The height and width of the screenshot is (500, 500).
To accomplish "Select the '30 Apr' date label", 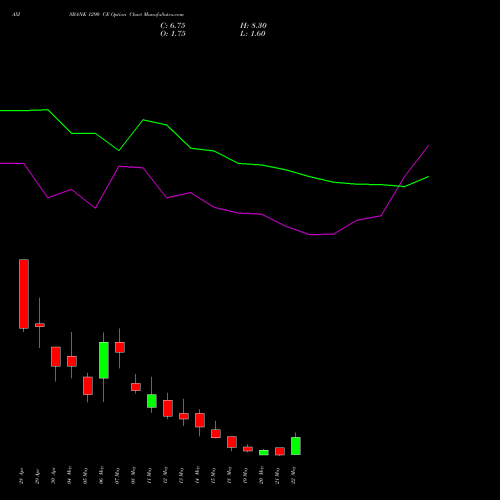I will point(54,476).
